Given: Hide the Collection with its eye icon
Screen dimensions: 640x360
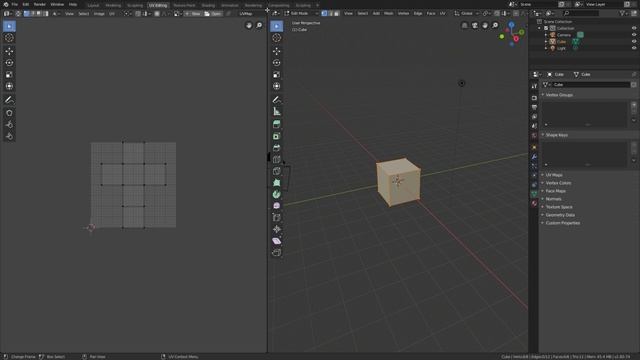Looking at the screenshot, I should 634,28.
